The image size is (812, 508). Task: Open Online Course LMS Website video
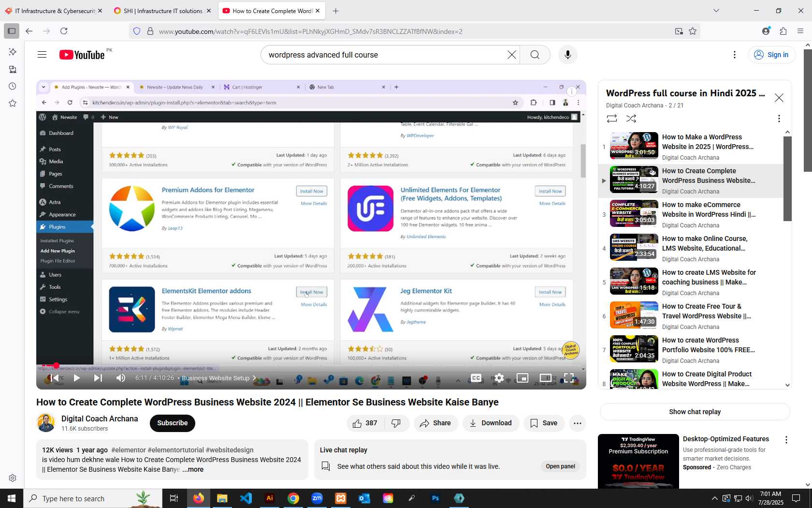[x=691, y=248]
